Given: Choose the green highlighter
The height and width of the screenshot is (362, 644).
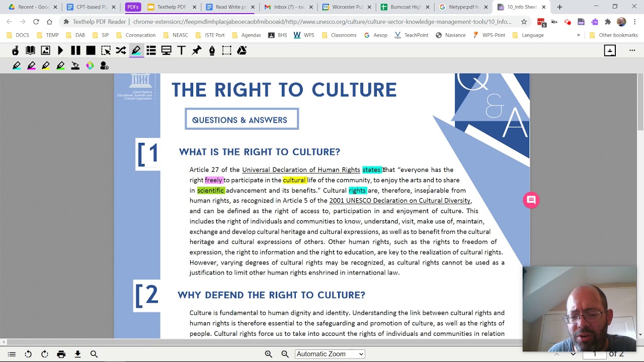Looking at the screenshot, I should 60,65.
